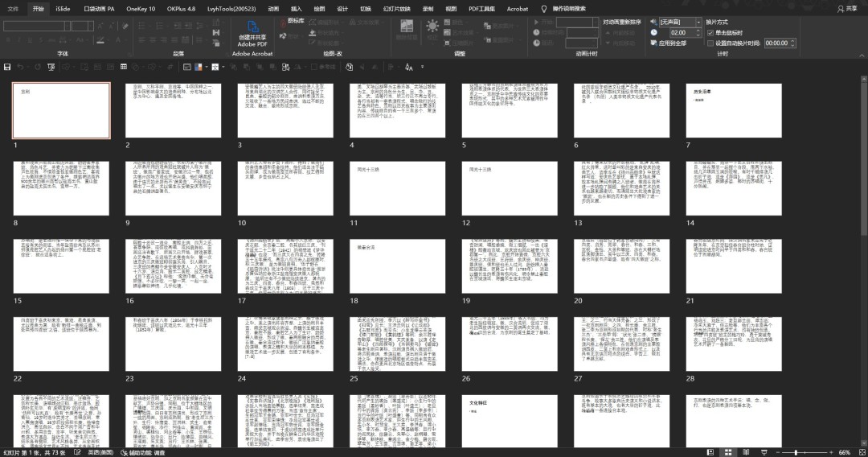Open the iSlide ribbon tab
This screenshot has width=868, height=457.
coord(63,8)
